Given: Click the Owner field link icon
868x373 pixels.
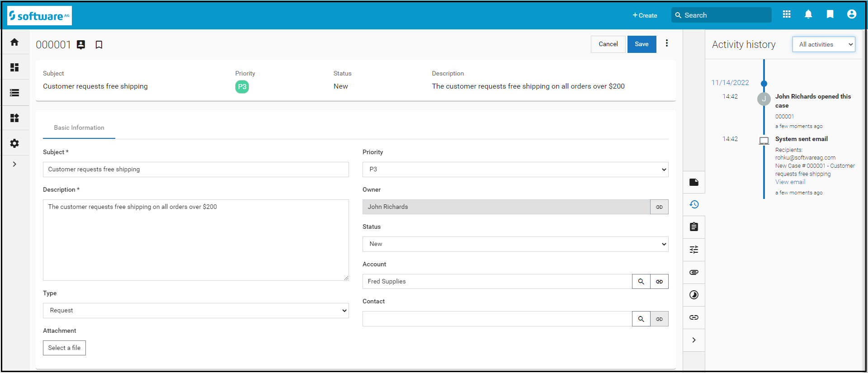Looking at the screenshot, I should tap(659, 207).
